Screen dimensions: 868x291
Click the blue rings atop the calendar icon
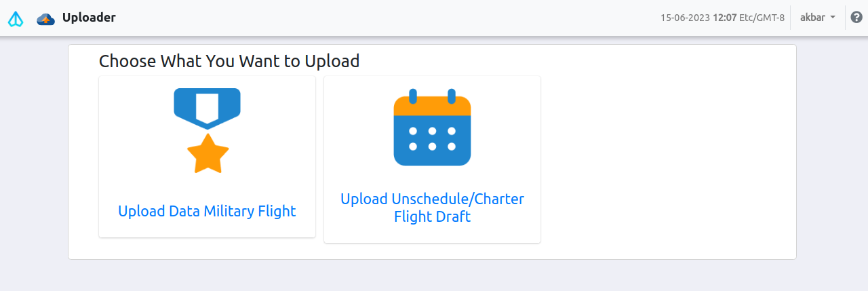pos(413,96)
